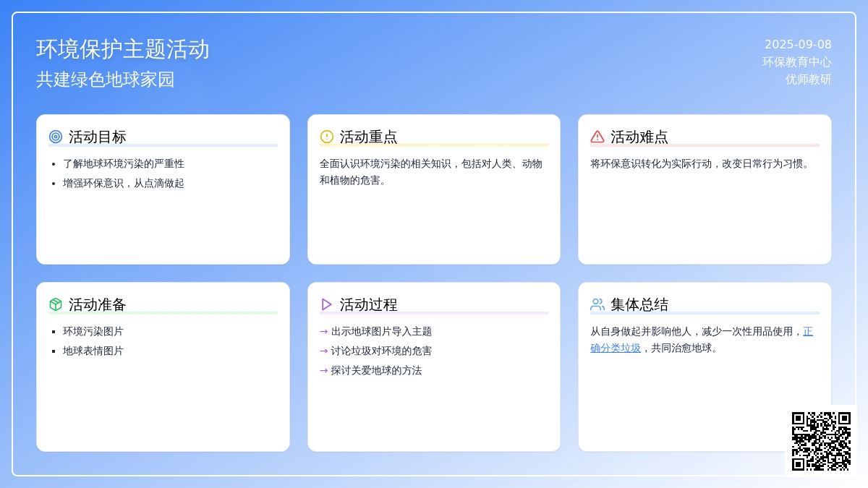Select the 讨论垃圾对环境的危害 step
868x488 pixels.
point(381,351)
